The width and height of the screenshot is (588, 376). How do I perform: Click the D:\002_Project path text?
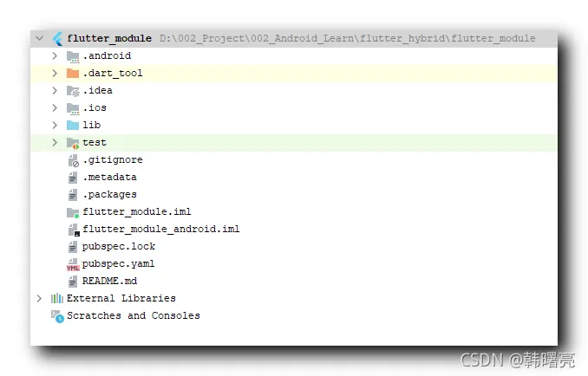347,38
